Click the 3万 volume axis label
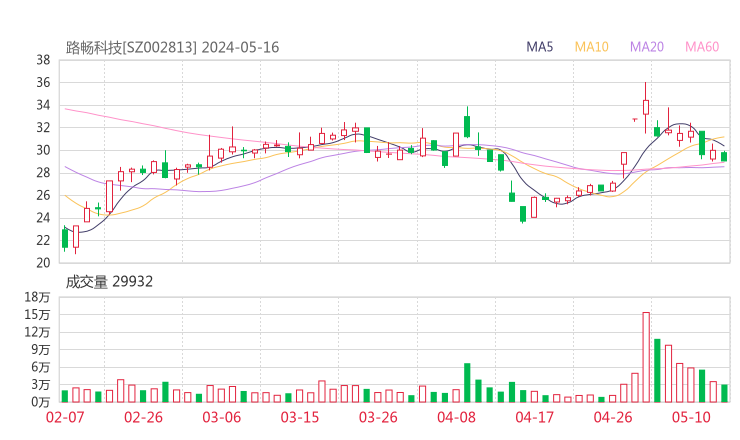The height and width of the screenshot is (440, 740). tap(41, 385)
